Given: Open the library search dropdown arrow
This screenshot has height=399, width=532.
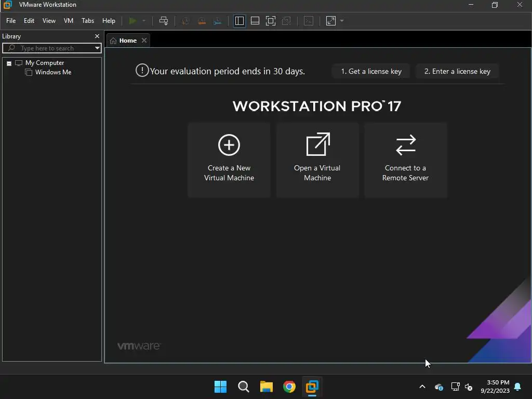Looking at the screenshot, I should (x=97, y=48).
